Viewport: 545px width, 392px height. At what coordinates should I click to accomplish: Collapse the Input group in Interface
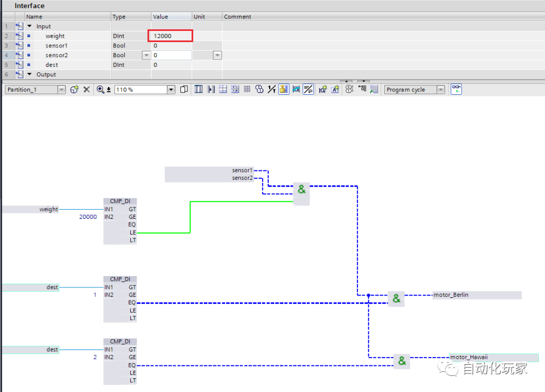tap(29, 26)
